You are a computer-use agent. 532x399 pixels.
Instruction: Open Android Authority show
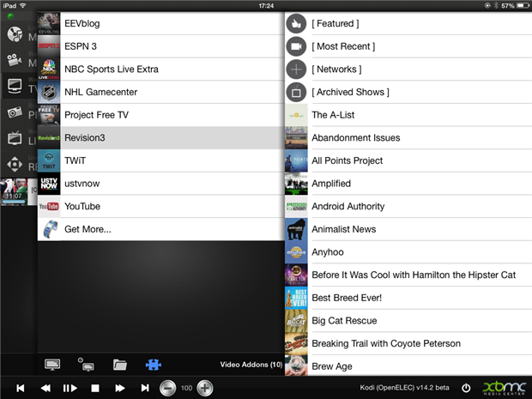click(x=408, y=206)
